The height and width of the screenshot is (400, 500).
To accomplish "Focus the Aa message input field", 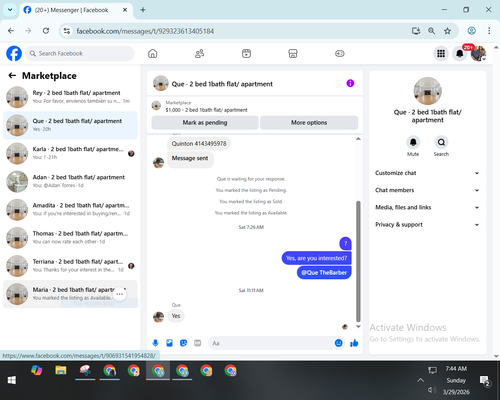I will pos(271,343).
